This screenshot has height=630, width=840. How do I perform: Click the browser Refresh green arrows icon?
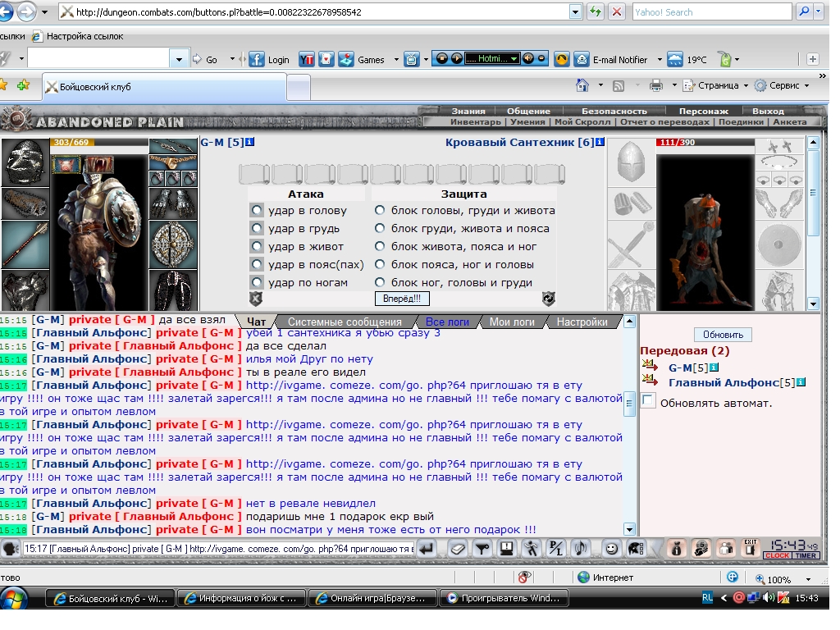(x=596, y=11)
